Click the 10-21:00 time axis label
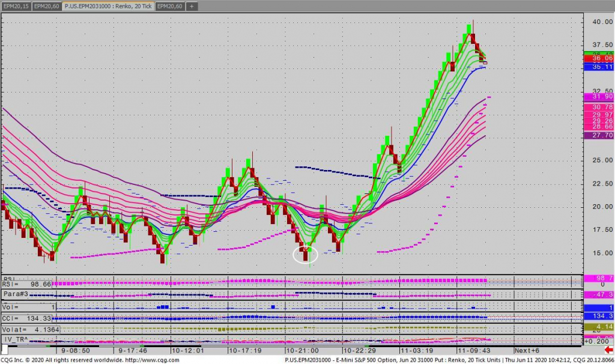Screen dimensions: 615x364 click(x=302, y=350)
